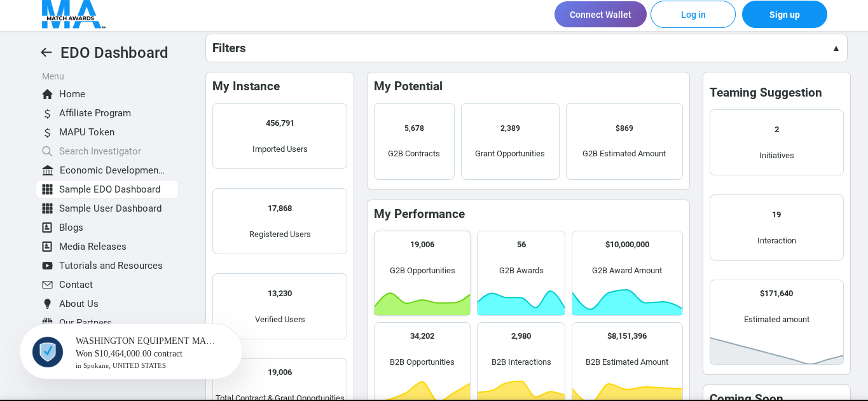This screenshot has width=868, height=401.
Task: Click the Search Investigator magnifier icon
Action: tap(48, 151)
